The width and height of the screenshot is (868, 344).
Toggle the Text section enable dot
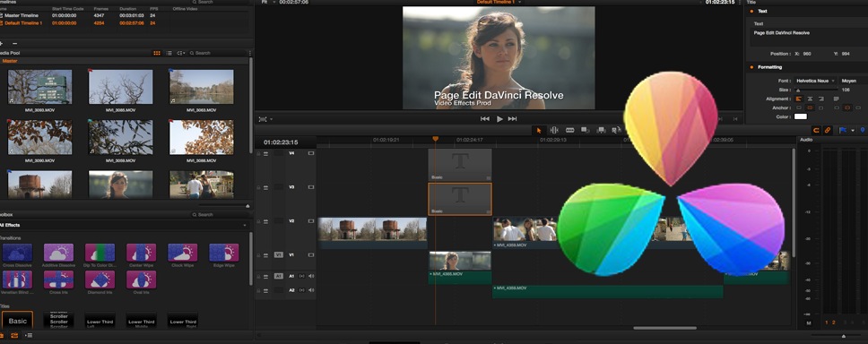click(751, 11)
